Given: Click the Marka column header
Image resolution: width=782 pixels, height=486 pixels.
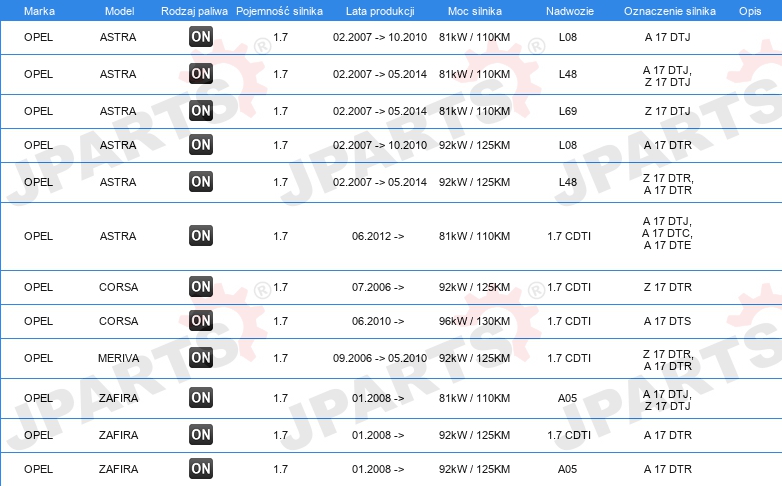Looking at the screenshot, I should 39,11.
